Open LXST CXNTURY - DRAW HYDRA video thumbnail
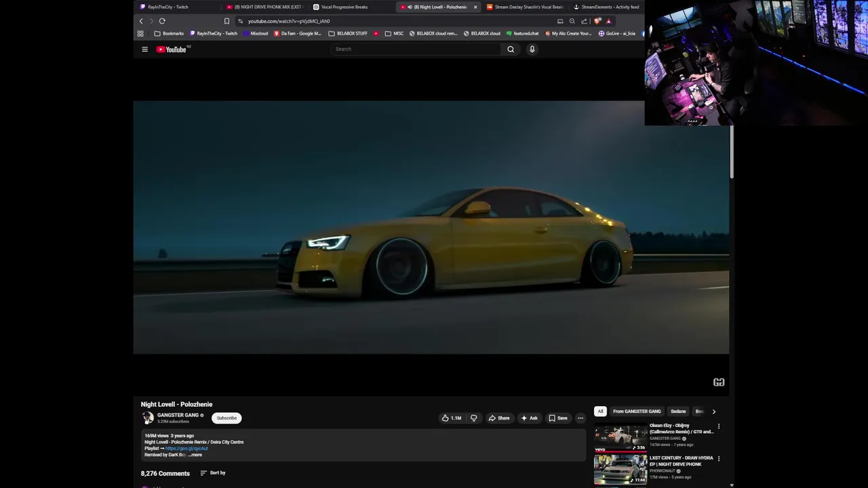The width and height of the screenshot is (868, 488). pos(620,470)
